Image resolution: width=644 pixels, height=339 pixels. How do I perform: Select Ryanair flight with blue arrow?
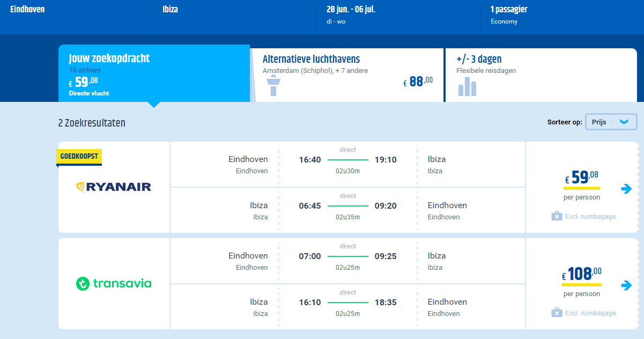[626, 189]
